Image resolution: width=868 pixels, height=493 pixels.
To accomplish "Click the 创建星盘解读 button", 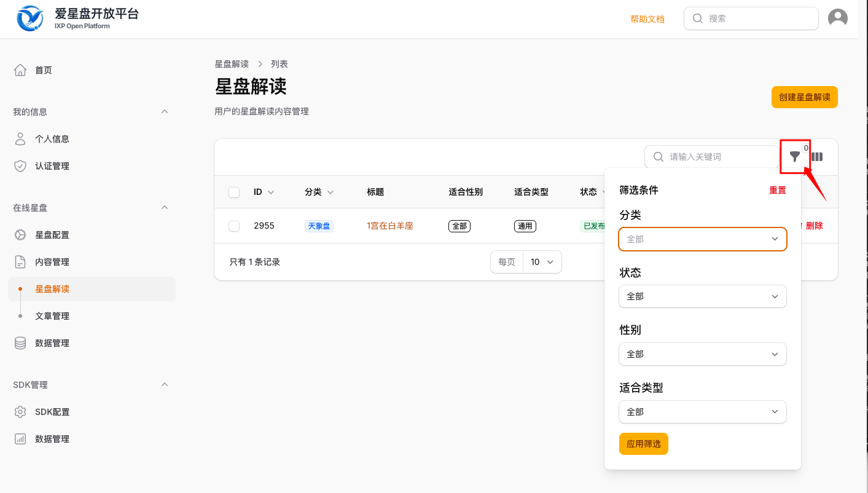I will 804,97.
